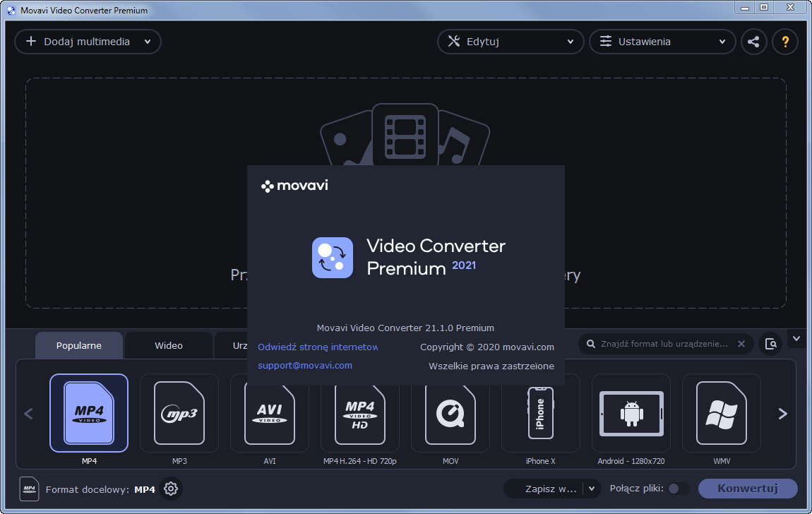Minimize the Movavi Video Converter window
Screen dimensions: 812x514
tap(745, 7)
